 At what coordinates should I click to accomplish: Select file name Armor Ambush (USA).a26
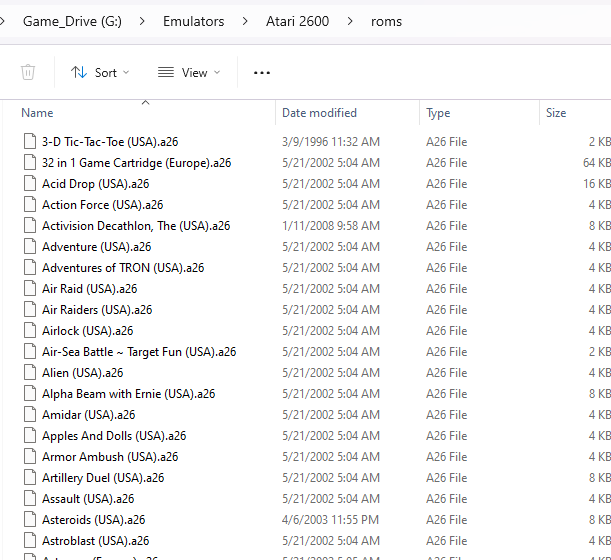pos(110,458)
